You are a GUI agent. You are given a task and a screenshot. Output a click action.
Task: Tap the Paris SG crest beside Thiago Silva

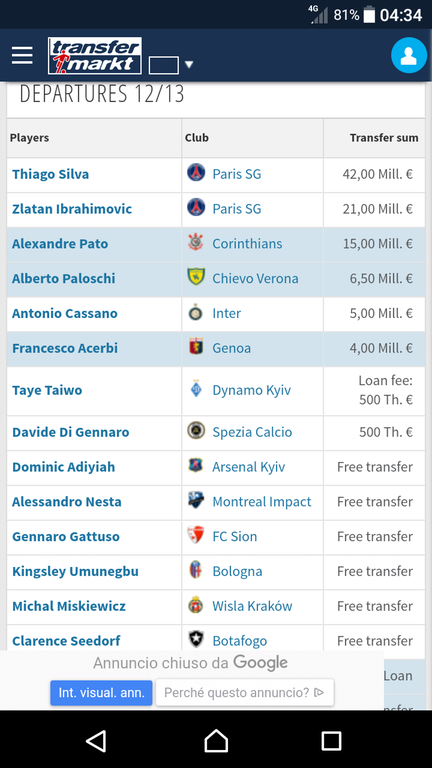click(196, 173)
